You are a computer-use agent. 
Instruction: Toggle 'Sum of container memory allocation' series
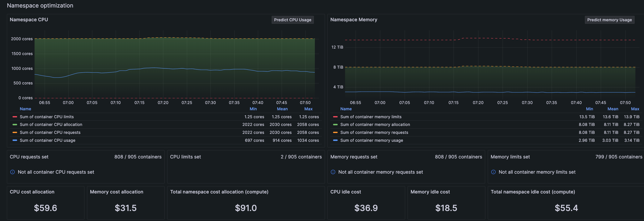(375, 125)
